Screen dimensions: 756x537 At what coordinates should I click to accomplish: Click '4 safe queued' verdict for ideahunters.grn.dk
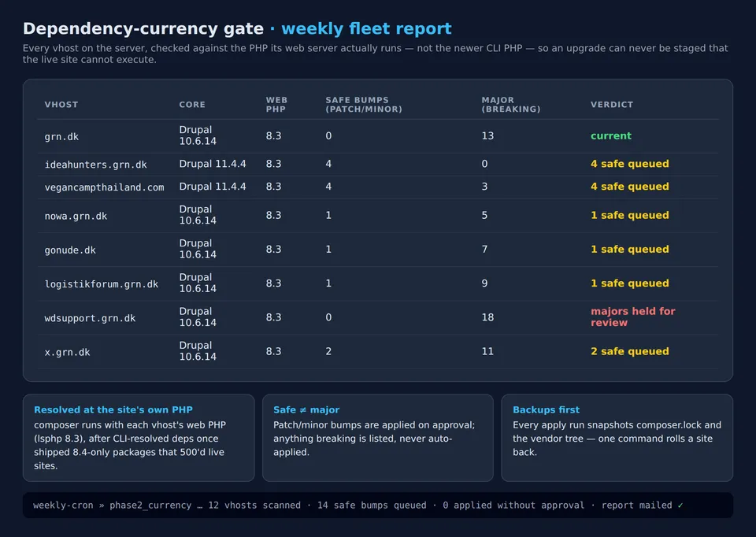630,164
